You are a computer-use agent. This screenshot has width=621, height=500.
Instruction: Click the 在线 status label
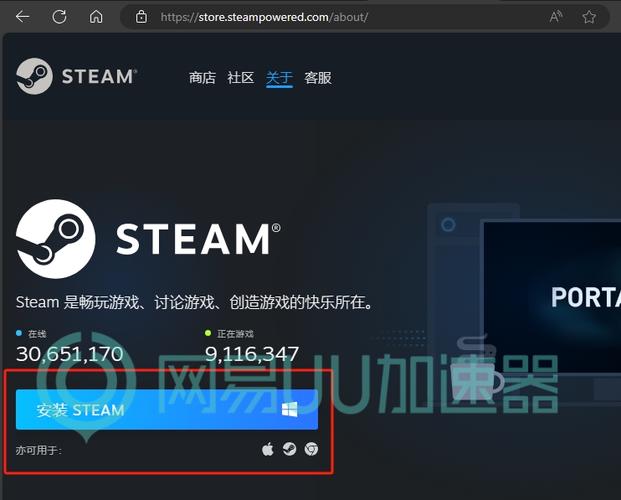tap(37, 334)
